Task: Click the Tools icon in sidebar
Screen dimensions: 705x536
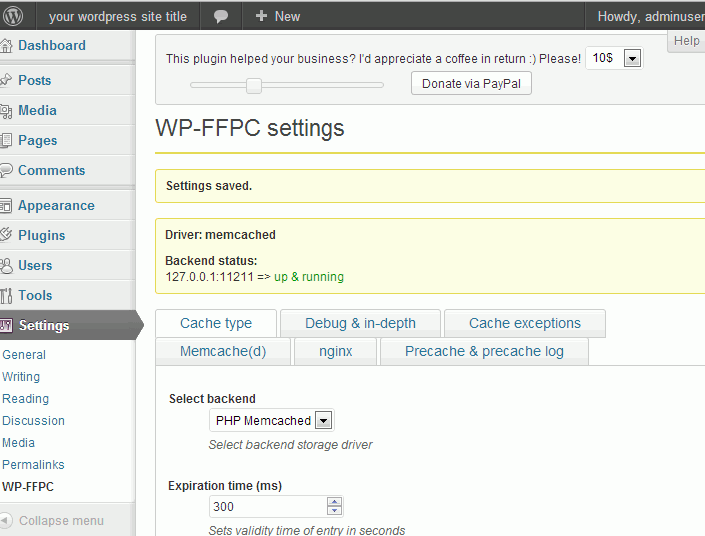Action: [x=6, y=295]
